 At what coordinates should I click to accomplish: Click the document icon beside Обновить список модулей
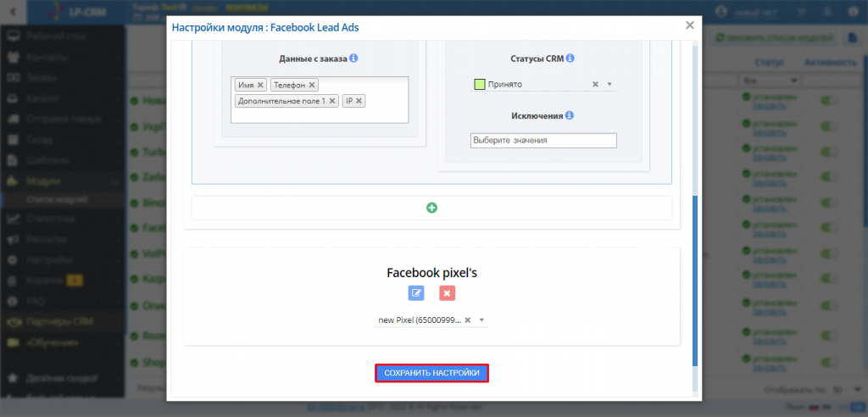(x=853, y=37)
